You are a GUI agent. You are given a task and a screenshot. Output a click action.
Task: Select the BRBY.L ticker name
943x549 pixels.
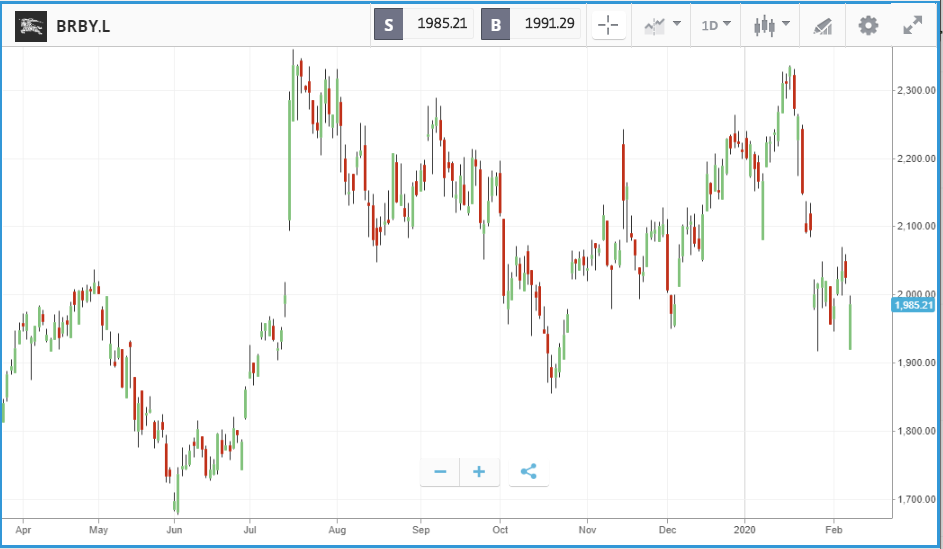click(x=83, y=26)
